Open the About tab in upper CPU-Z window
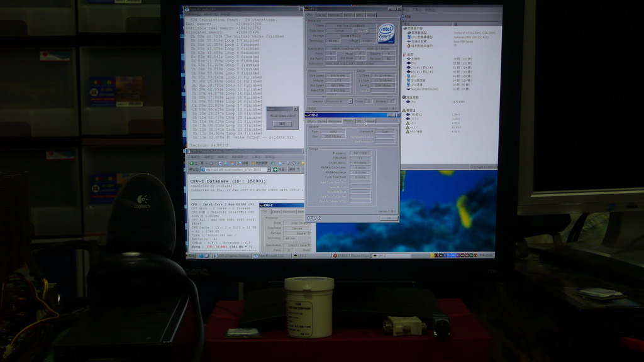644x362 pixels. 370,15
